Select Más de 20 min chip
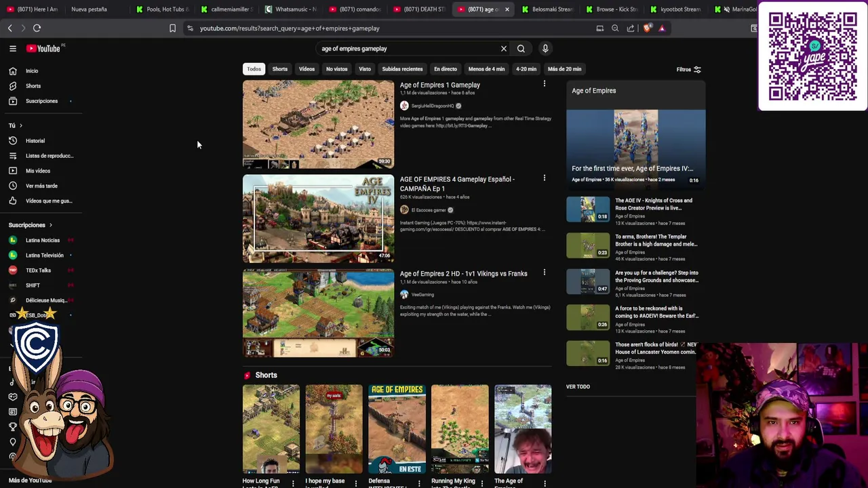Image resolution: width=868 pixels, height=488 pixels. click(564, 69)
